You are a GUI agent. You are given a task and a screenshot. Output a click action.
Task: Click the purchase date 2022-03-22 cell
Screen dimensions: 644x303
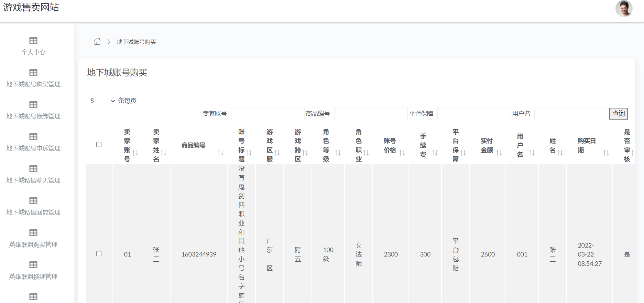(x=590, y=254)
